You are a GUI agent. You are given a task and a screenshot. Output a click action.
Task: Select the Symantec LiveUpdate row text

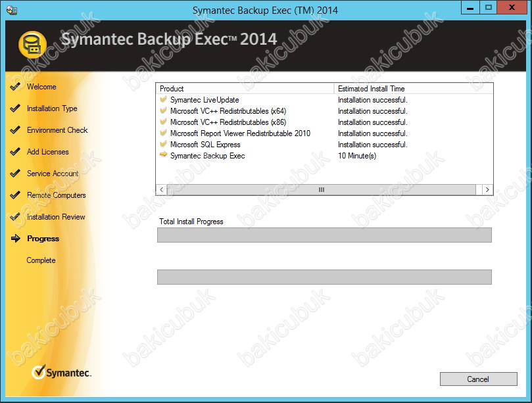[x=205, y=100]
